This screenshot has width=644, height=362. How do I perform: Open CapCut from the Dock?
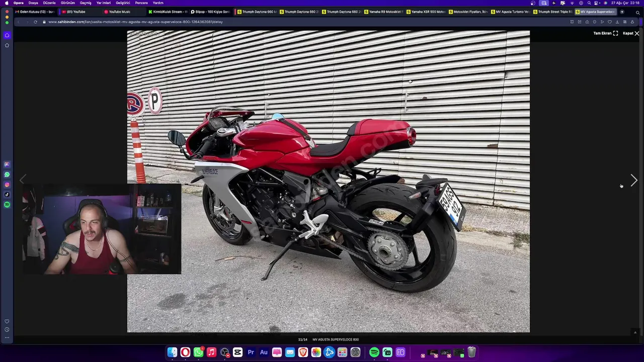pyautogui.click(x=237, y=352)
